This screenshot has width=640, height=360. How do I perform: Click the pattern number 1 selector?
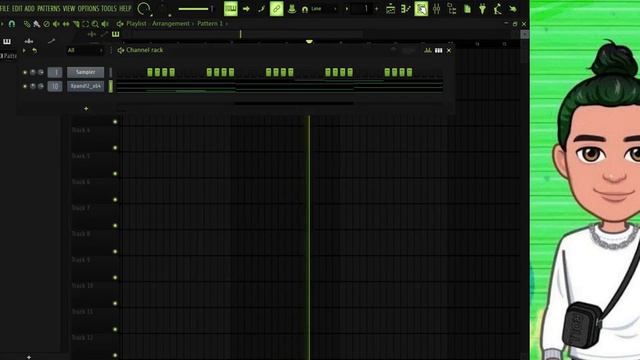pyautogui.click(x=362, y=9)
